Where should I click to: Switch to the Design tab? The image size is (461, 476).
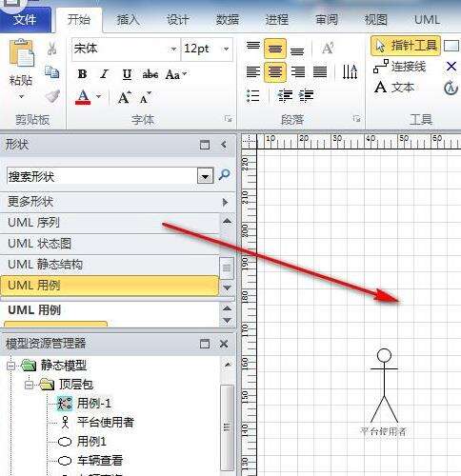[178, 20]
